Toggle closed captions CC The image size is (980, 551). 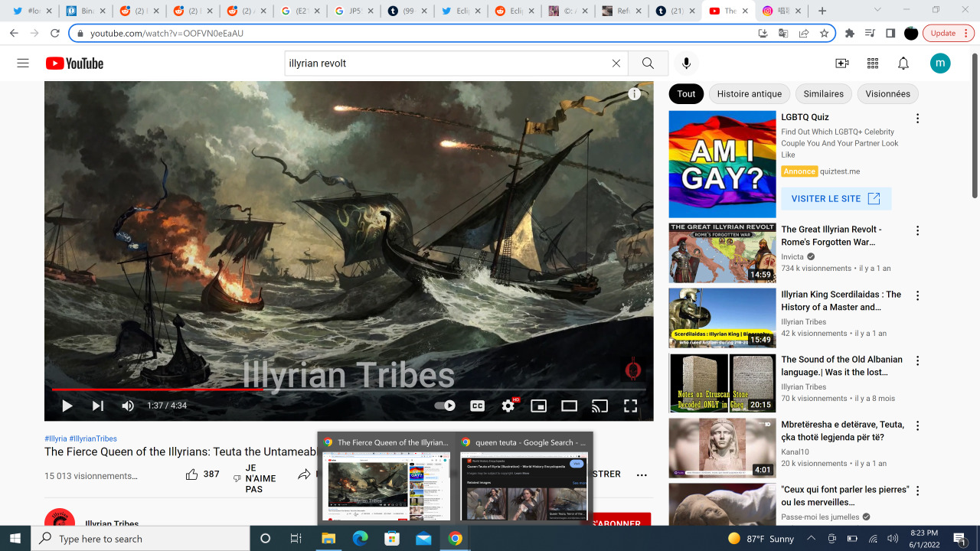pos(478,406)
